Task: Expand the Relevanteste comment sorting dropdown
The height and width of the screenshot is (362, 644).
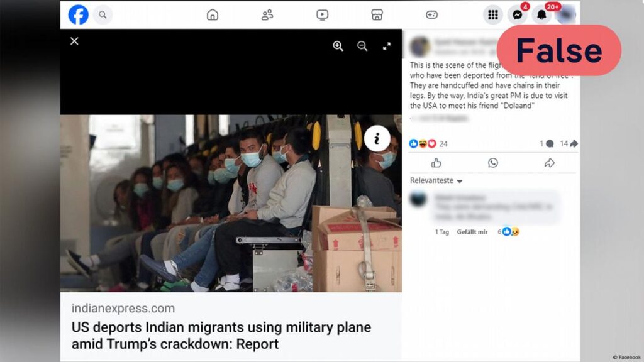Action: (436, 180)
